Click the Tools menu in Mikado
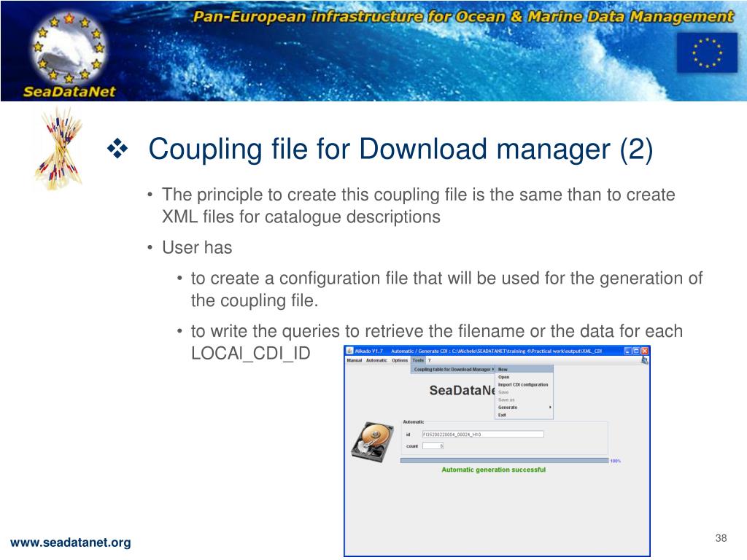Viewport: 747px width, 560px height. pyautogui.click(x=418, y=360)
